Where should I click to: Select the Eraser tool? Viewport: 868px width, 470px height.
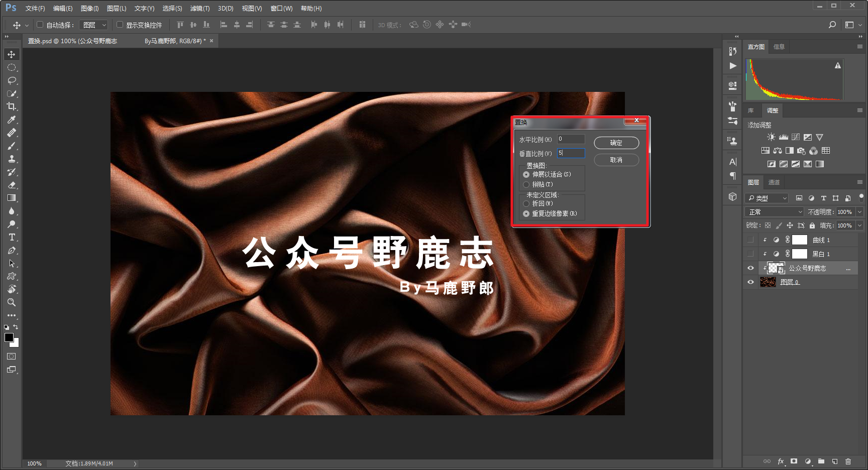click(12, 185)
